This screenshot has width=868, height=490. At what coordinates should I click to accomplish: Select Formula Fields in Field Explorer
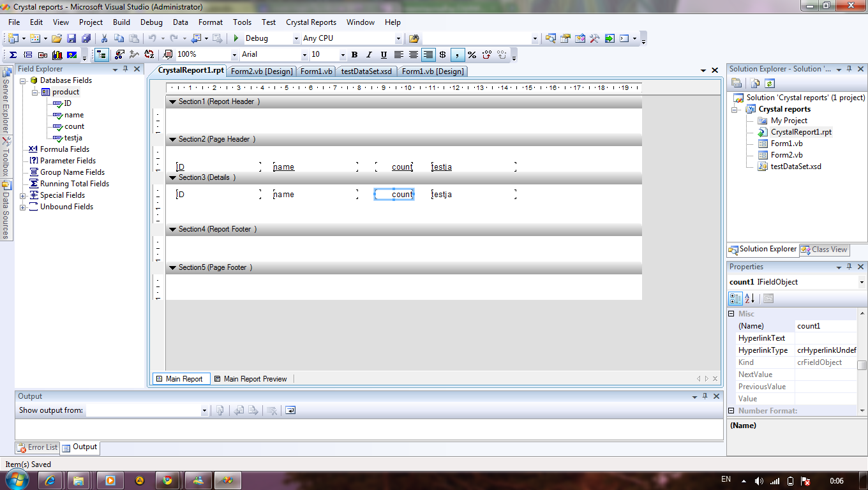64,149
